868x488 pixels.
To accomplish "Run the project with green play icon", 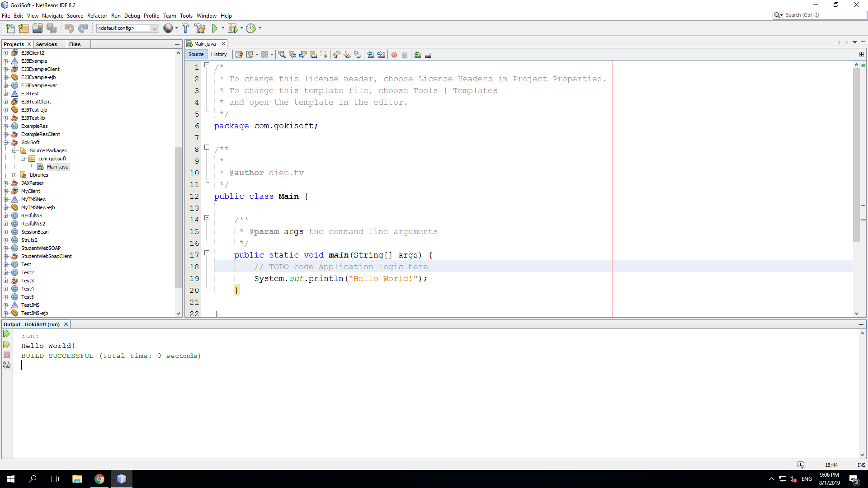I will (215, 28).
